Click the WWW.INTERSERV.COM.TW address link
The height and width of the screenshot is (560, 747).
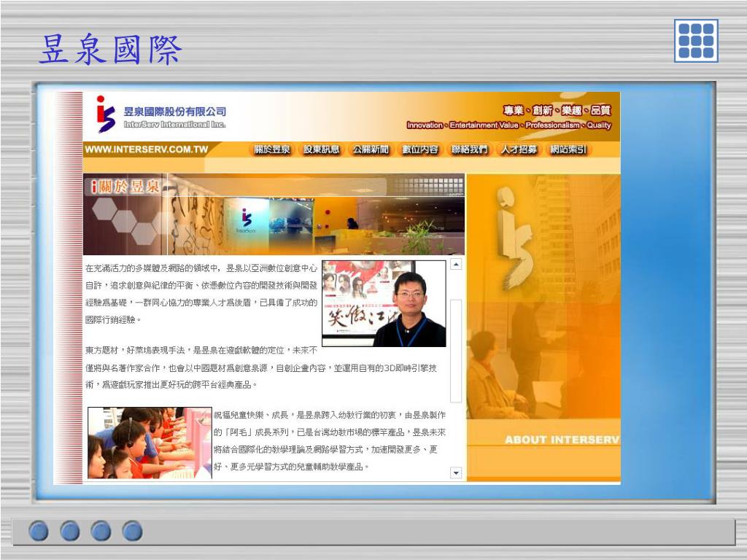tap(147, 149)
